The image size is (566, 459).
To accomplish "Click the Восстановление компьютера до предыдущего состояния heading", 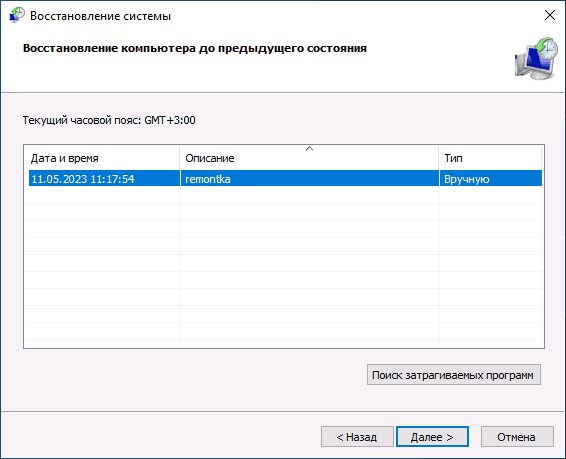I will click(195, 48).
